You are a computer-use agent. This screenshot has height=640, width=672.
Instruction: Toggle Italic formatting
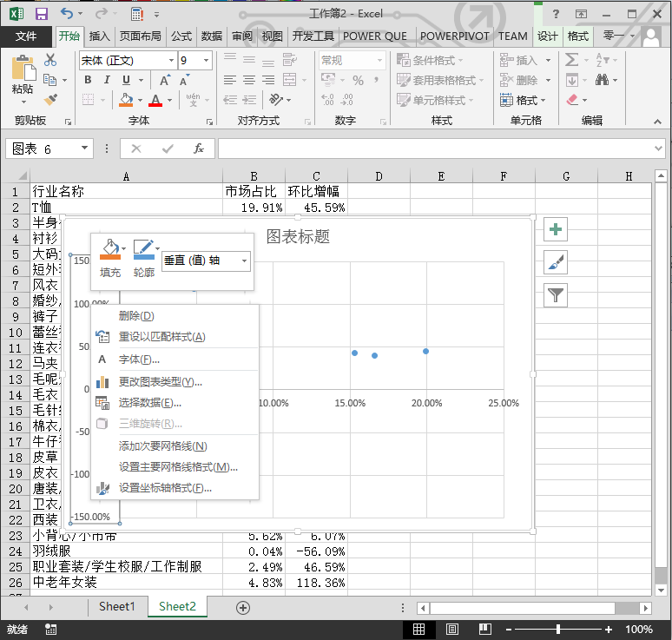click(107, 80)
